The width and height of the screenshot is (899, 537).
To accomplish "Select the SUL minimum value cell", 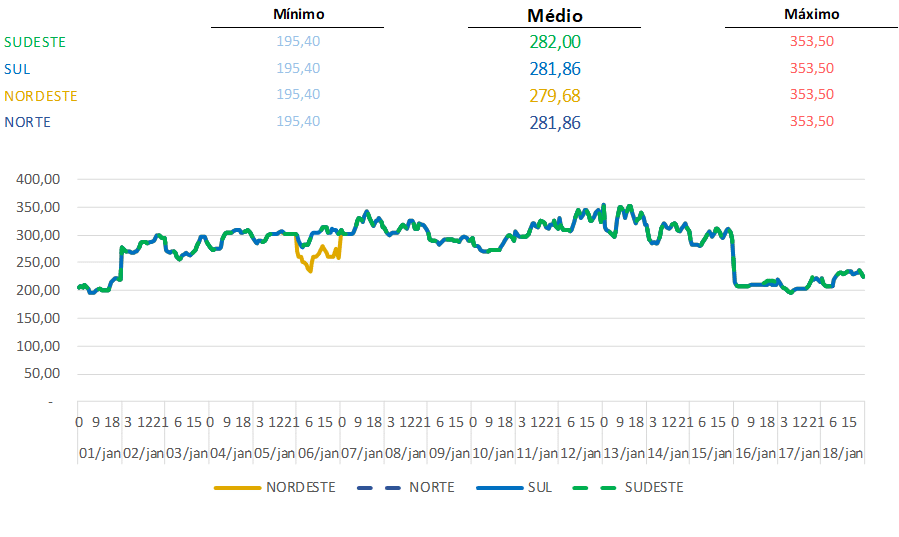I will pyautogui.click(x=298, y=68).
